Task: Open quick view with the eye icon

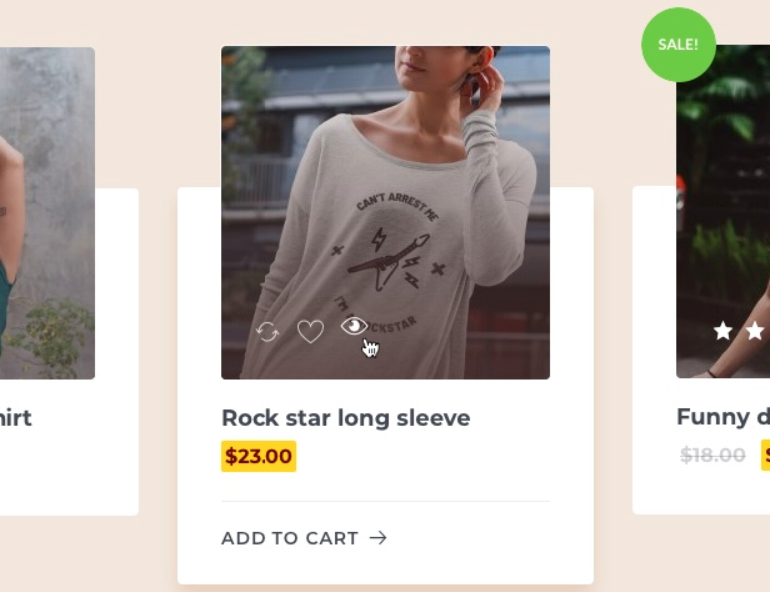Action: (x=354, y=326)
